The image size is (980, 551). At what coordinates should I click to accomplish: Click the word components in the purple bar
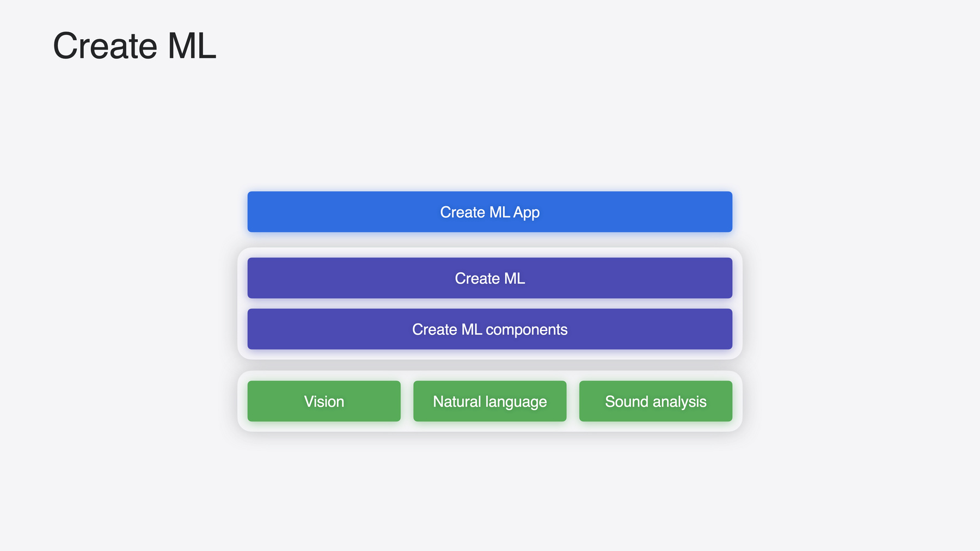pos(526,330)
